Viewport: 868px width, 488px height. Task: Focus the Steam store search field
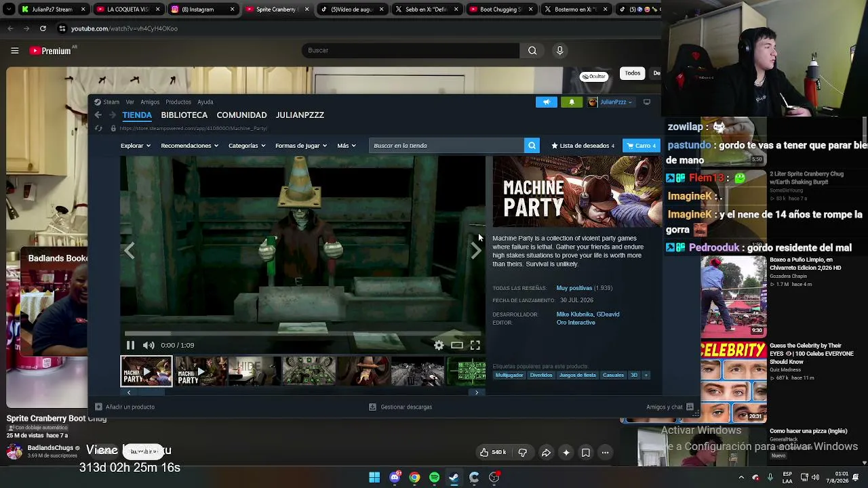coord(447,146)
